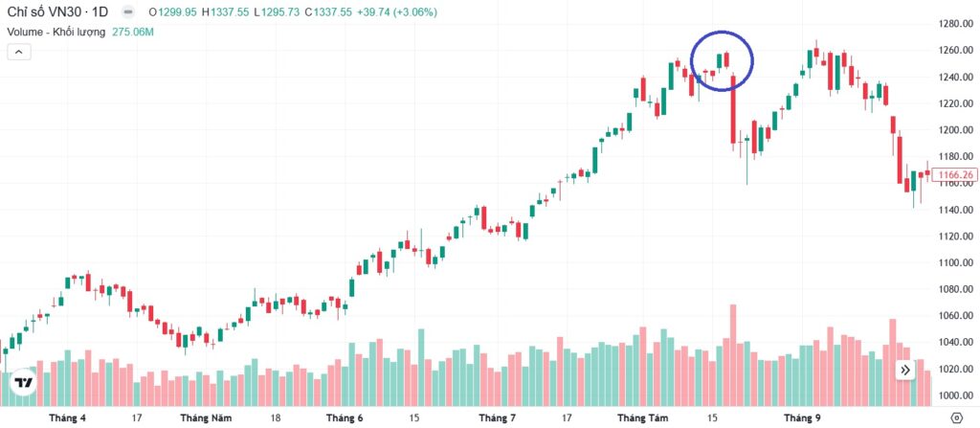Click the grey market status dot
Viewport: 980px width, 428px height.
click(x=130, y=11)
